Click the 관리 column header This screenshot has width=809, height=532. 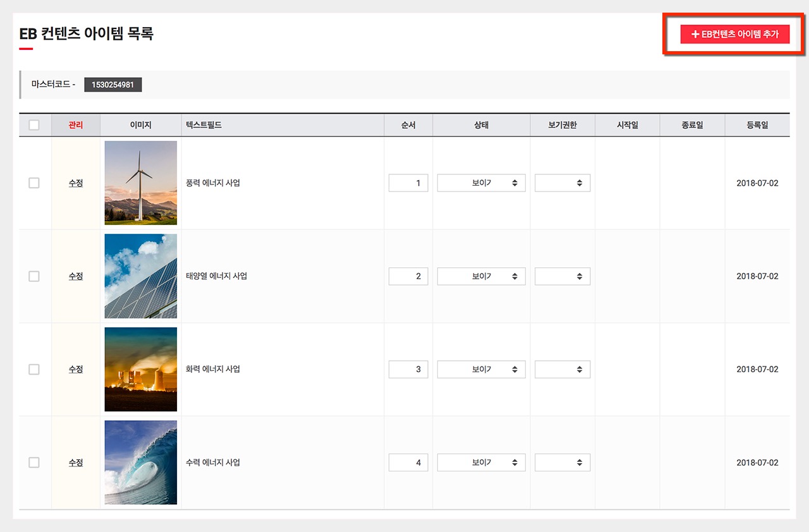[x=76, y=125]
